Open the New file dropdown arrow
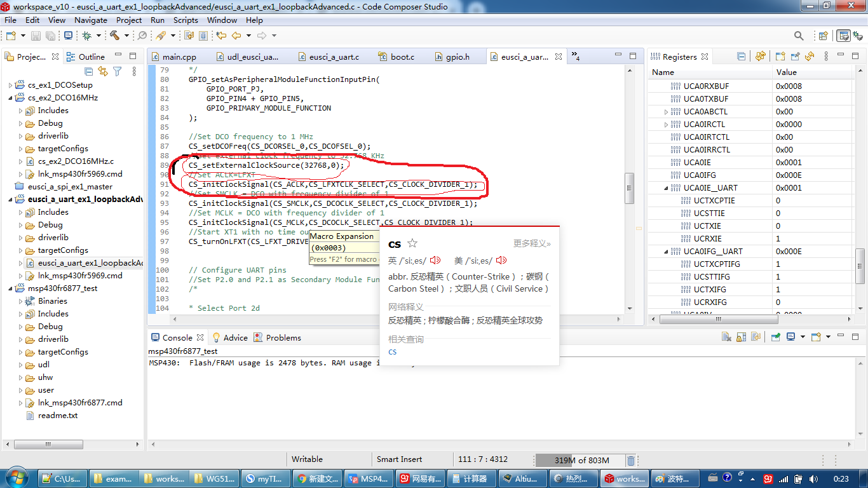Screen dimensions: 868x488 point(24,36)
